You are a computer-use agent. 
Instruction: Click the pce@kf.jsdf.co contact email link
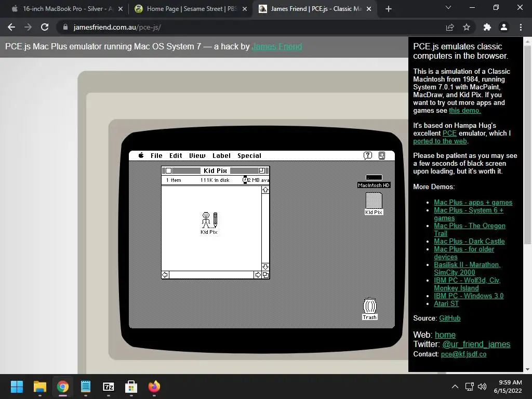[463, 354]
